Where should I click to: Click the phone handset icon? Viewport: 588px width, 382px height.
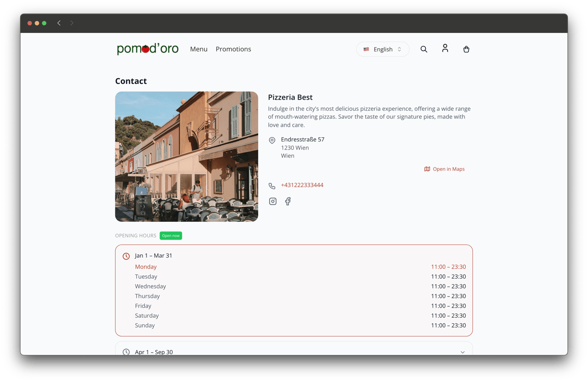(x=272, y=186)
